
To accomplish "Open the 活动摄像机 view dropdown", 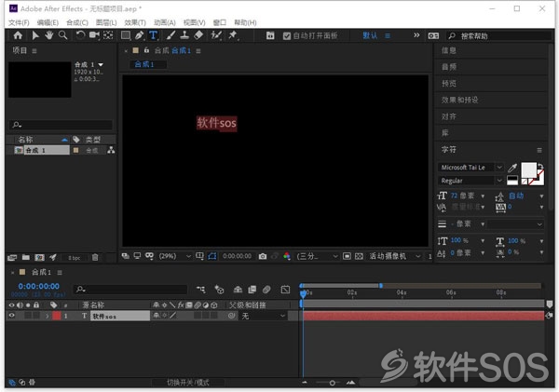I will click(x=395, y=256).
